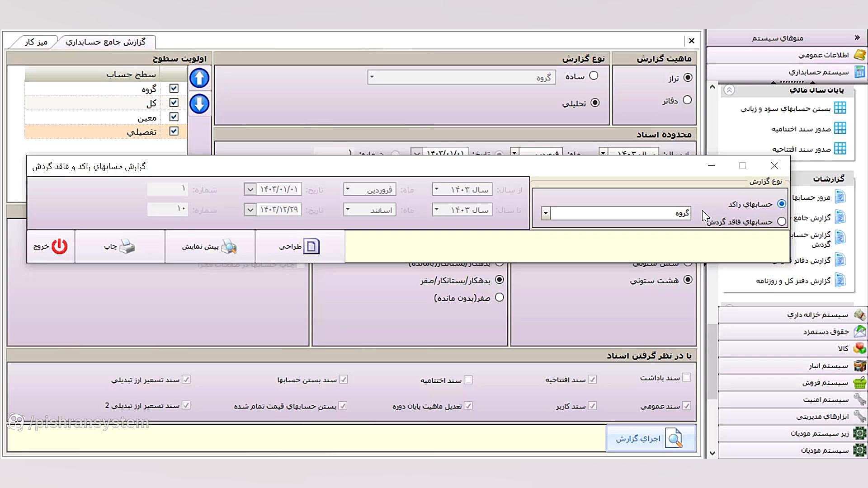This screenshot has height=488, width=868.
Task: Open the ۱۴۰۳/۱۲/۲۹ date picker dropdown
Action: pos(250,210)
